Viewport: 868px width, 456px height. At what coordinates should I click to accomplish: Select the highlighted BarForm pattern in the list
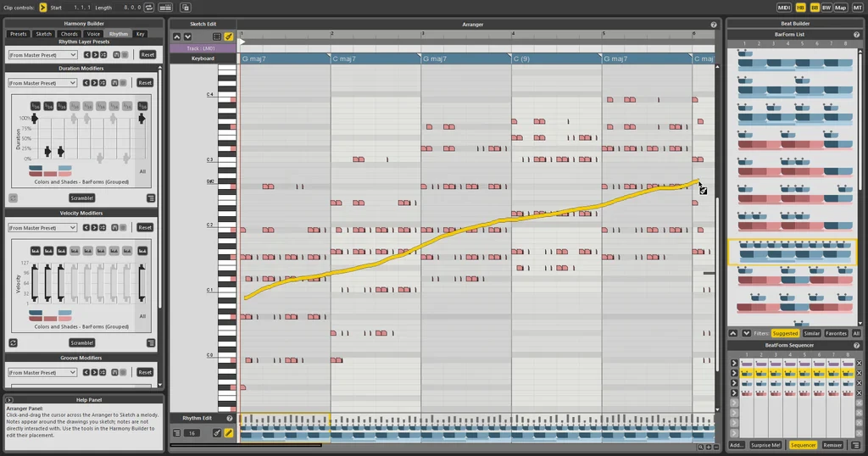[793, 252]
